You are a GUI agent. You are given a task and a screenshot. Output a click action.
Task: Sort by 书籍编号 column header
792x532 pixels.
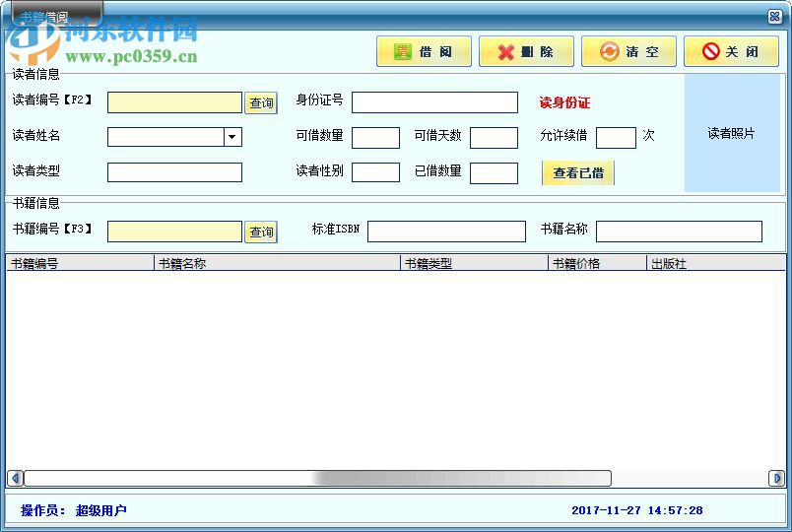80,263
